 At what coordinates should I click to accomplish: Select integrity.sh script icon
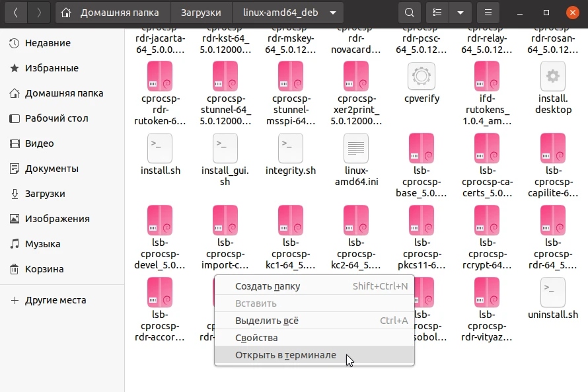point(291,148)
